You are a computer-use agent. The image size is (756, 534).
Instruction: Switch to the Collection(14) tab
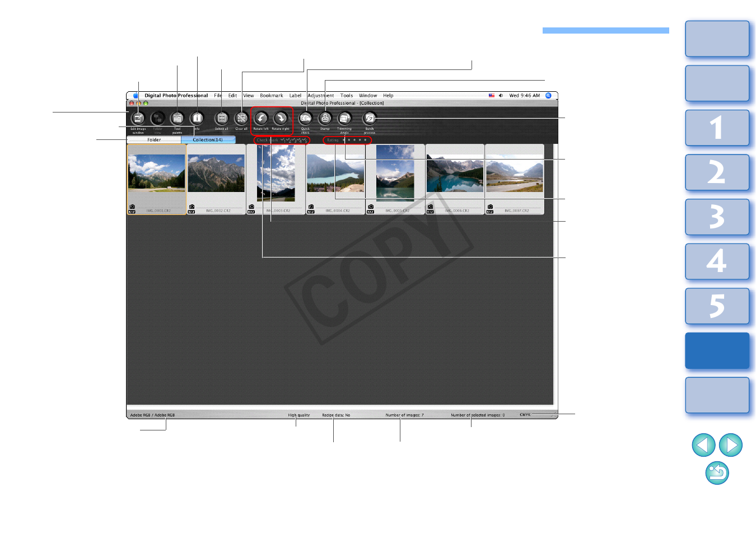coord(208,140)
